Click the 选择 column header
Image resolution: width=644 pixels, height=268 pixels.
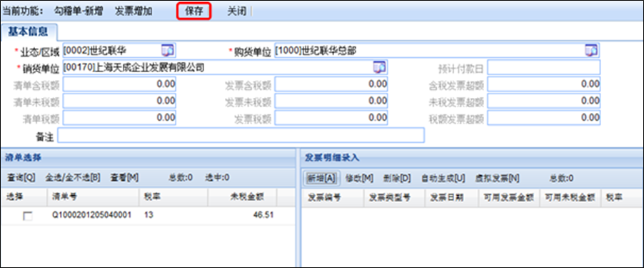[24, 197]
